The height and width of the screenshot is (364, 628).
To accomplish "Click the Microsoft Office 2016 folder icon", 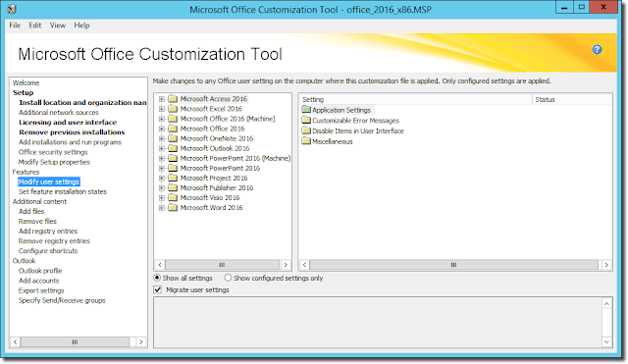I will [x=173, y=129].
